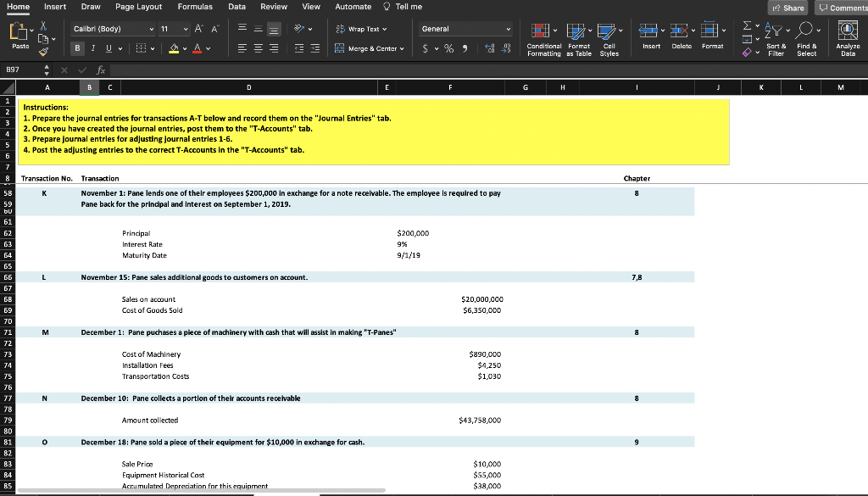Click the Increase Indent icon

click(x=314, y=48)
